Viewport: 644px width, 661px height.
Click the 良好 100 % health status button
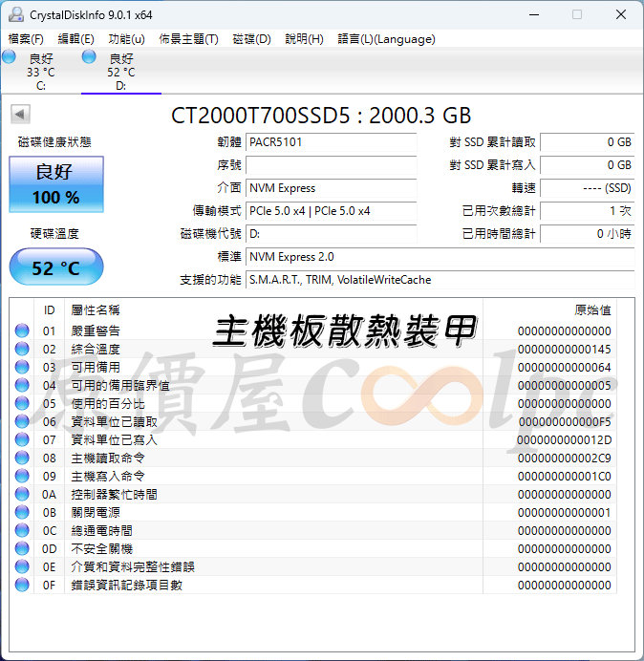click(56, 184)
